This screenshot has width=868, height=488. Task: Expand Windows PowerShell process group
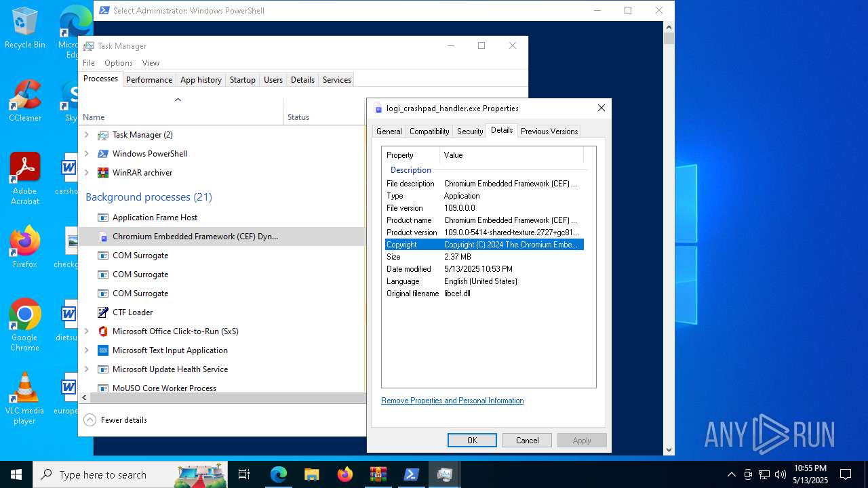click(x=86, y=154)
